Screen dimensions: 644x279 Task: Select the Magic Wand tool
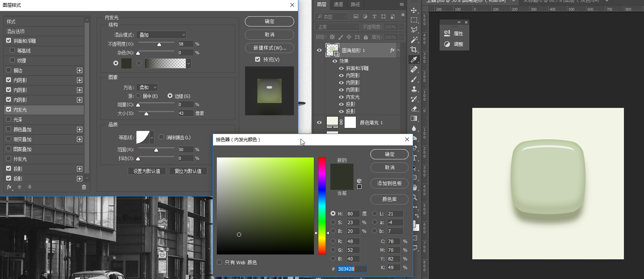point(414,40)
